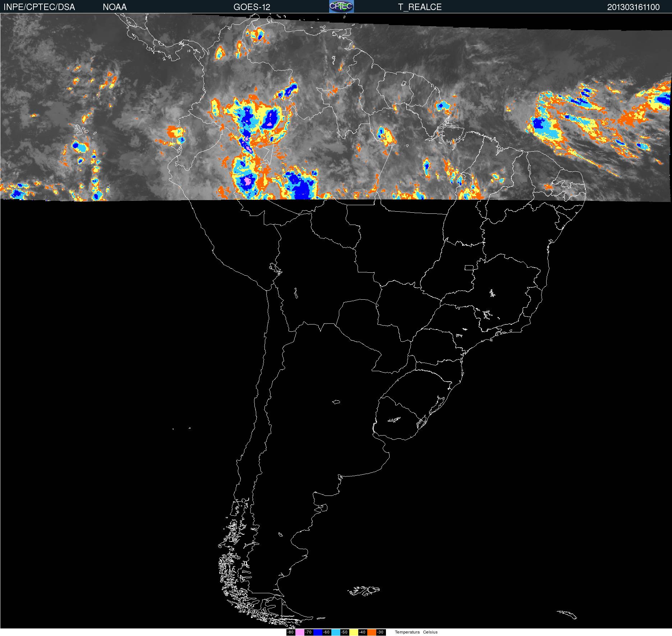Click the -40 legend value
Screen dimensions: 672x636
[x=362, y=632]
